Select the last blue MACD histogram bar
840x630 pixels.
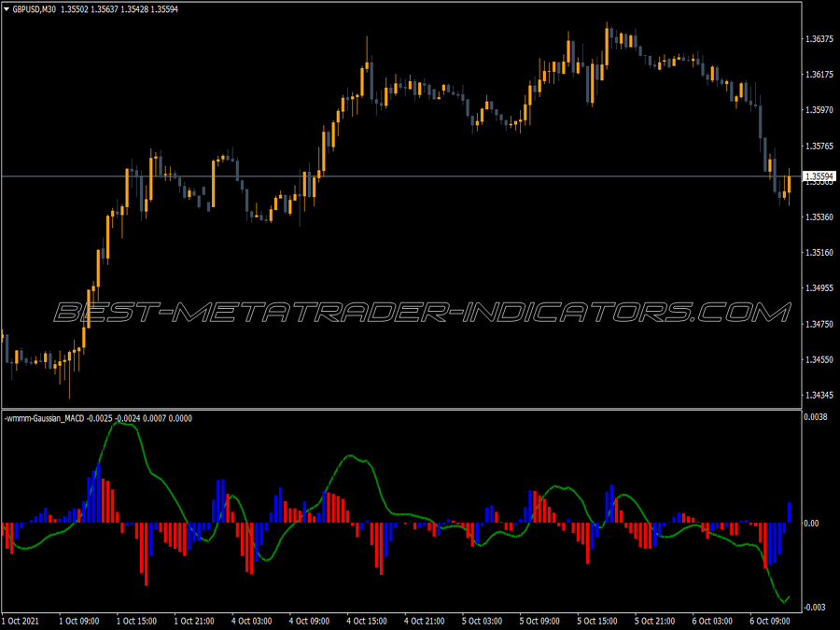(x=789, y=512)
